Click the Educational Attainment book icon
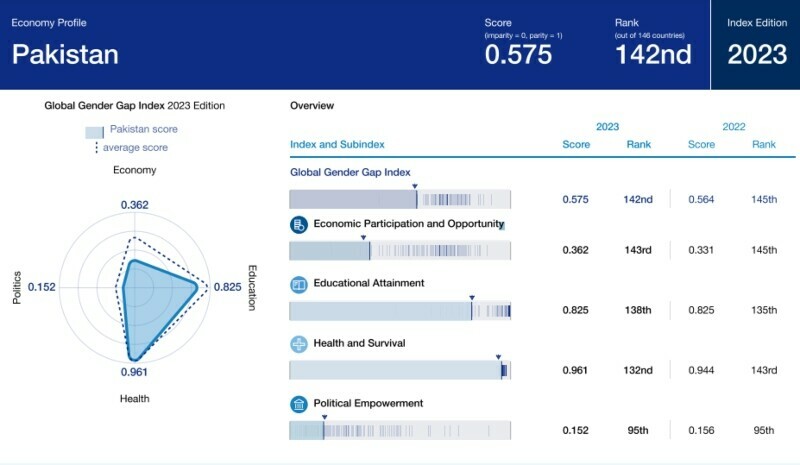 pos(299,284)
